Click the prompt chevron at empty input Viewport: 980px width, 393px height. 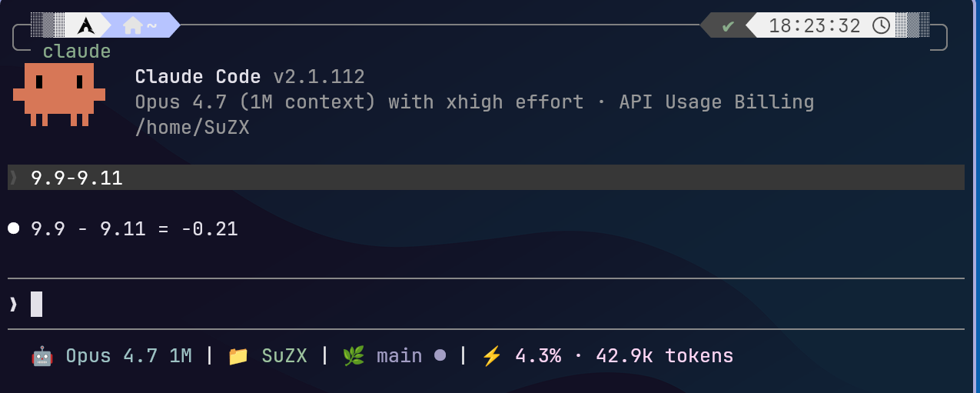[13, 305]
